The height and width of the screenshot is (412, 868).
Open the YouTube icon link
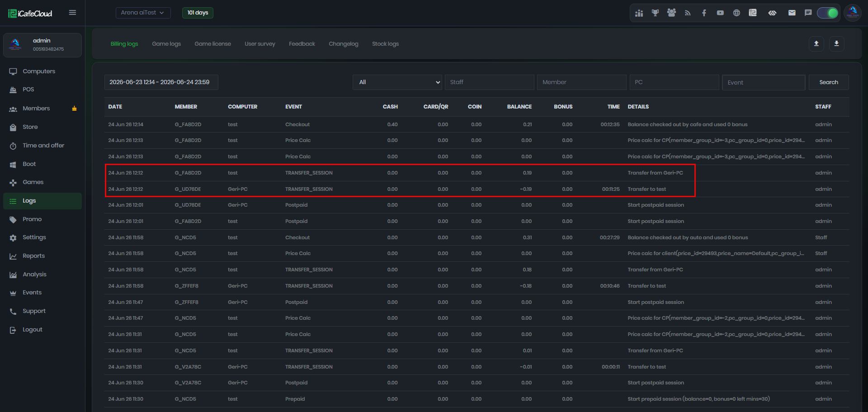point(720,13)
